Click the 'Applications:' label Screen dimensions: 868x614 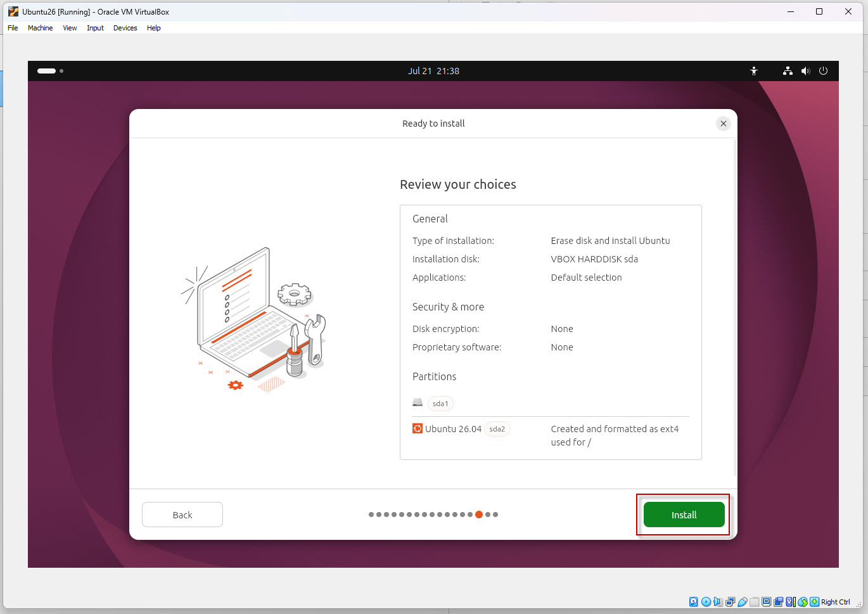[439, 278]
